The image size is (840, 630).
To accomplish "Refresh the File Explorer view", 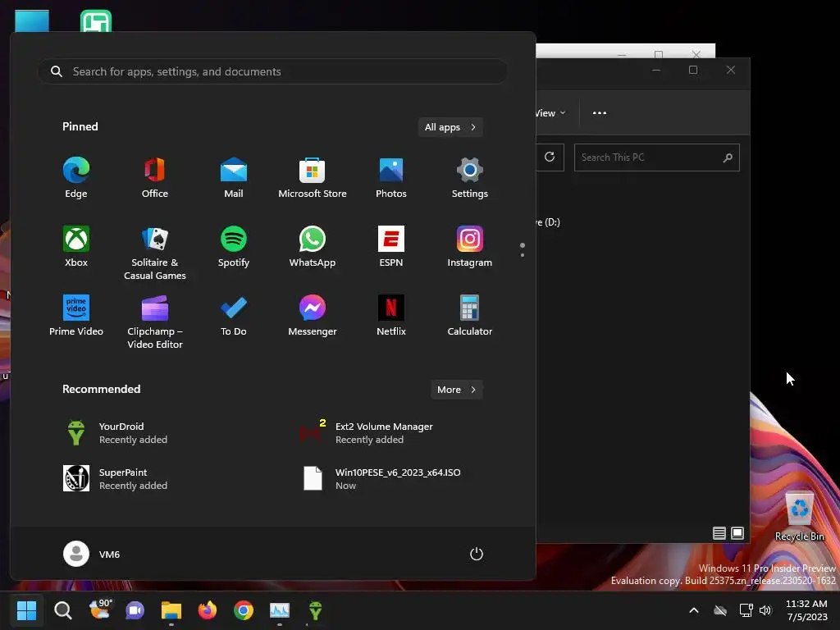I will (550, 157).
